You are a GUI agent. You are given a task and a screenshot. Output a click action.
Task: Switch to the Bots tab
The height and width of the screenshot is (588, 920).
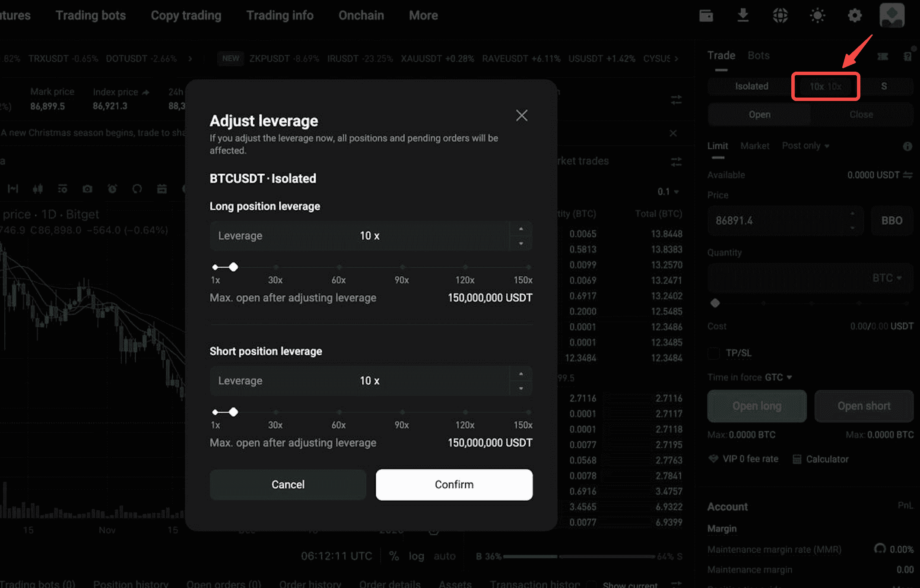[x=758, y=55]
